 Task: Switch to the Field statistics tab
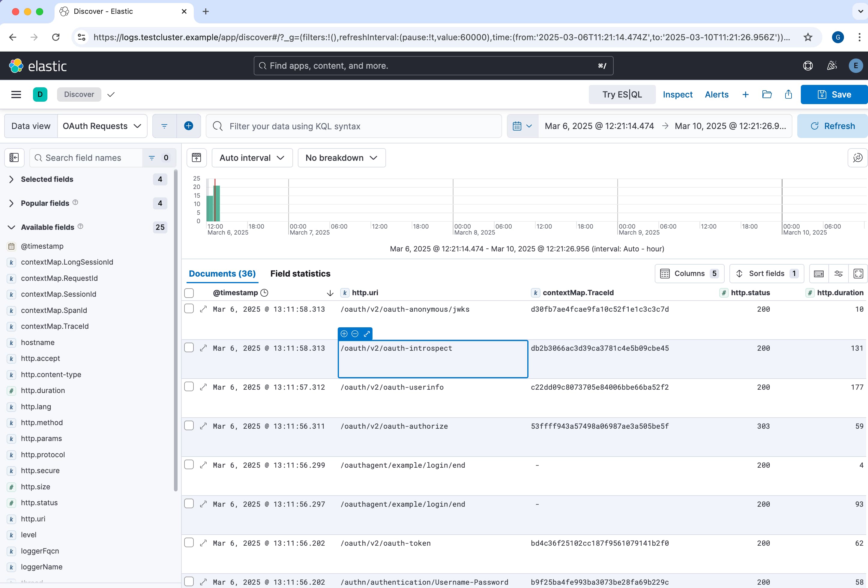point(300,274)
